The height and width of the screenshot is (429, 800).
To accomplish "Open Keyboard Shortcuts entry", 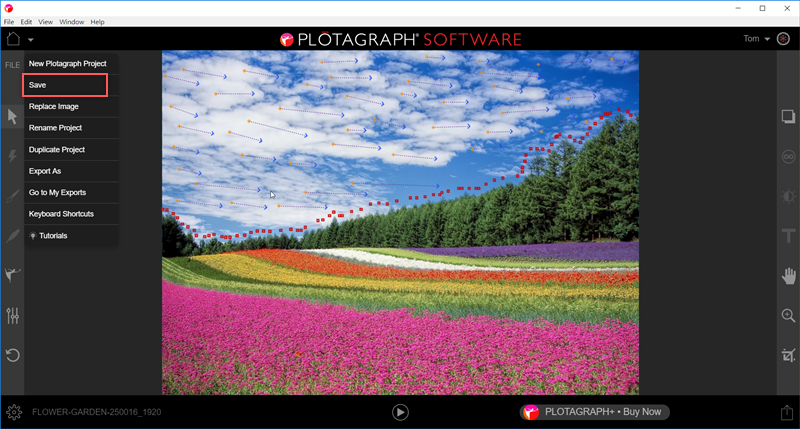I will [71, 214].
